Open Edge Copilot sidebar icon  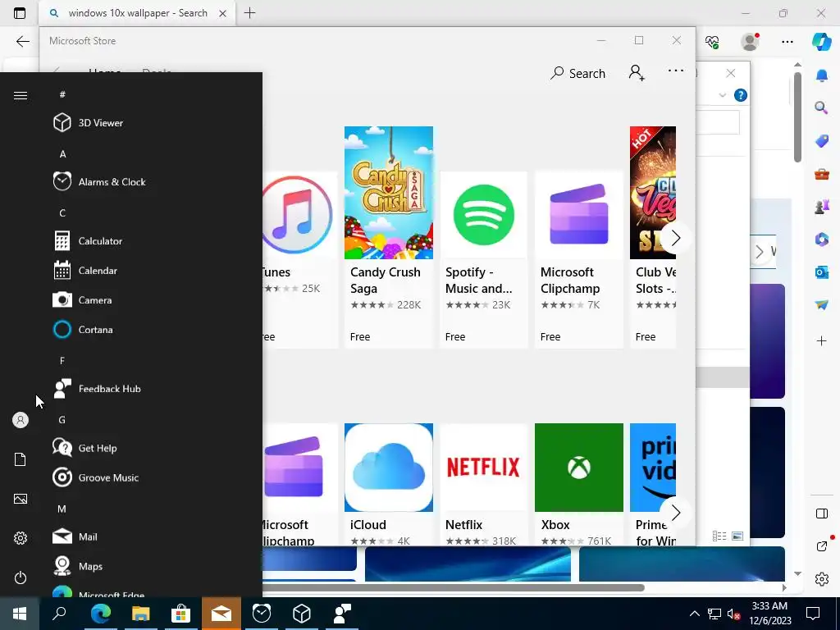tap(822, 42)
